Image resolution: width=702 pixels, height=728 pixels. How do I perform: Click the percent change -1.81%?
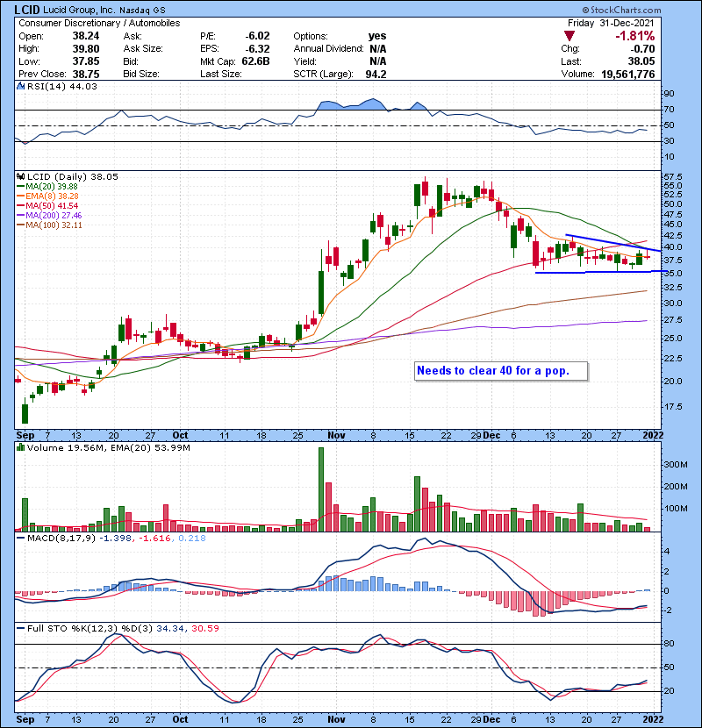pyautogui.click(x=635, y=36)
